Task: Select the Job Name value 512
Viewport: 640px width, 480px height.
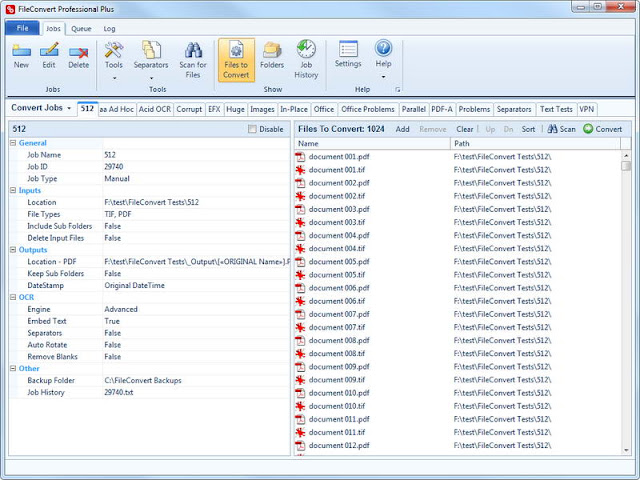Action: (110, 155)
